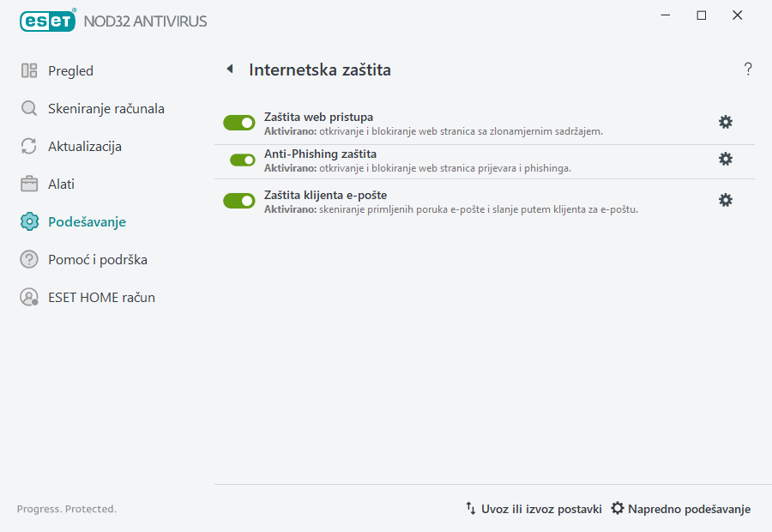Viewport: 772px width, 532px height.
Task: Open gear settings for Zaštita klijenta e-pošte
Action: pyautogui.click(x=726, y=199)
